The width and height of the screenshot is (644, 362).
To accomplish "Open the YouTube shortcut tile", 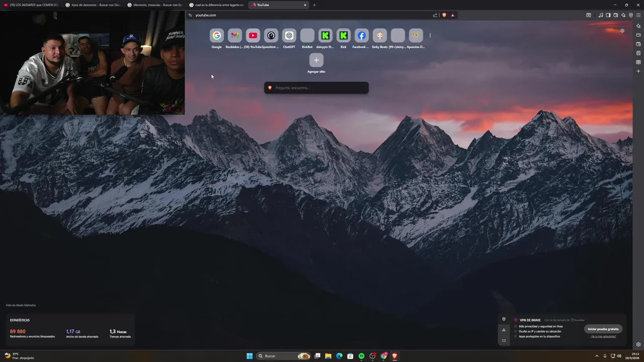I will pos(253,36).
